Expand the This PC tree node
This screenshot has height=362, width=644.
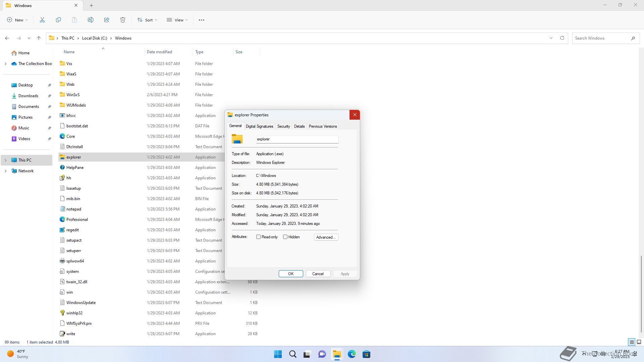5,160
